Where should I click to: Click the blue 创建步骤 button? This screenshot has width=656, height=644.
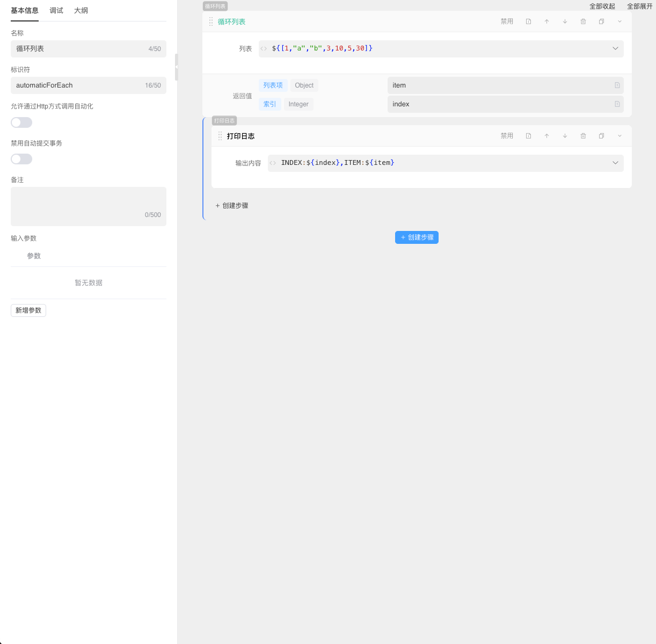coord(417,237)
